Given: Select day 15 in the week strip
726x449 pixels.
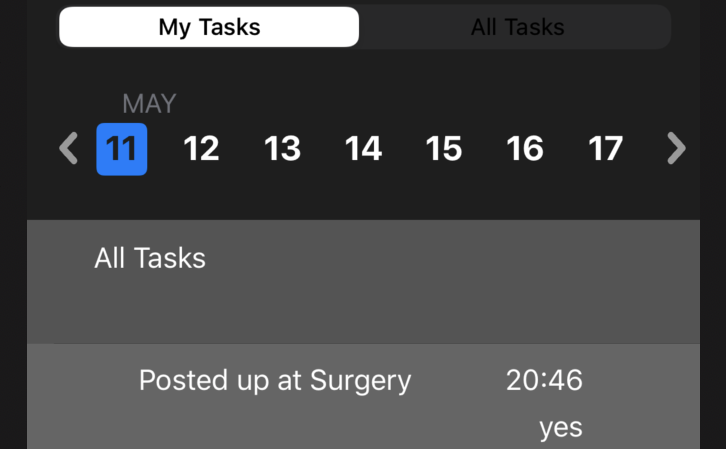Looking at the screenshot, I should [x=444, y=149].
